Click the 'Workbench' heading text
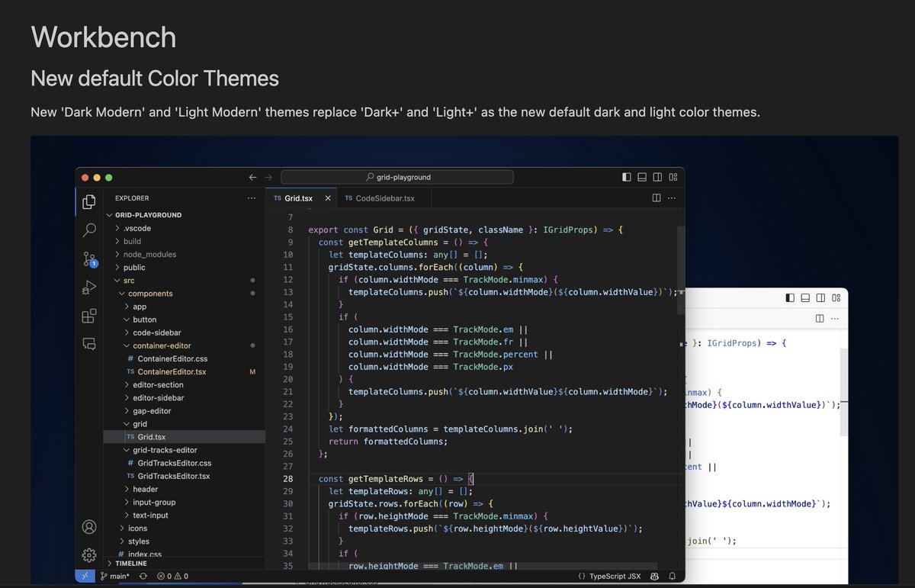The image size is (915, 588). (x=104, y=37)
